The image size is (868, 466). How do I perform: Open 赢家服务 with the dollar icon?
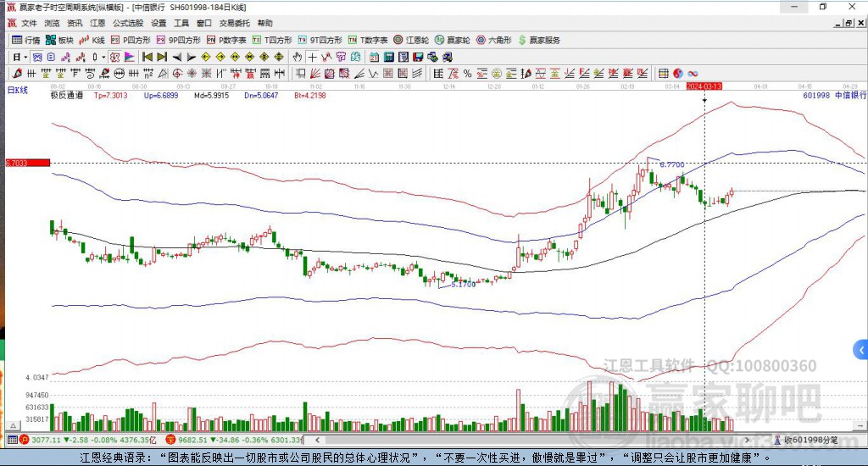[x=539, y=40]
